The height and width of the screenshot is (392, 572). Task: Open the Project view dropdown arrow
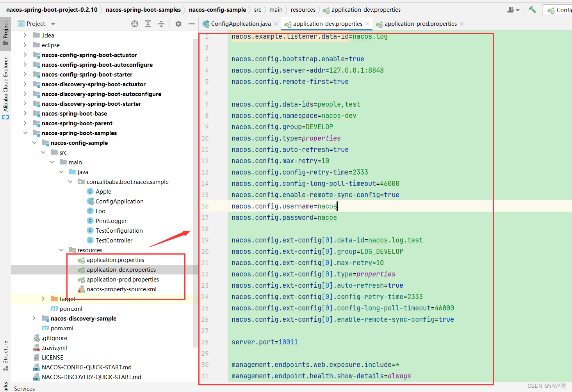click(53, 24)
